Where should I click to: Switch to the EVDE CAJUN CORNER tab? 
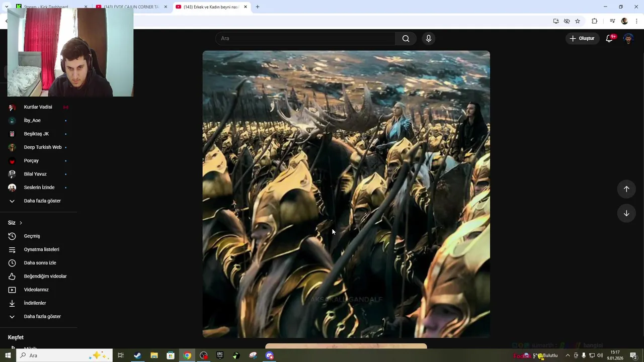coord(130,7)
